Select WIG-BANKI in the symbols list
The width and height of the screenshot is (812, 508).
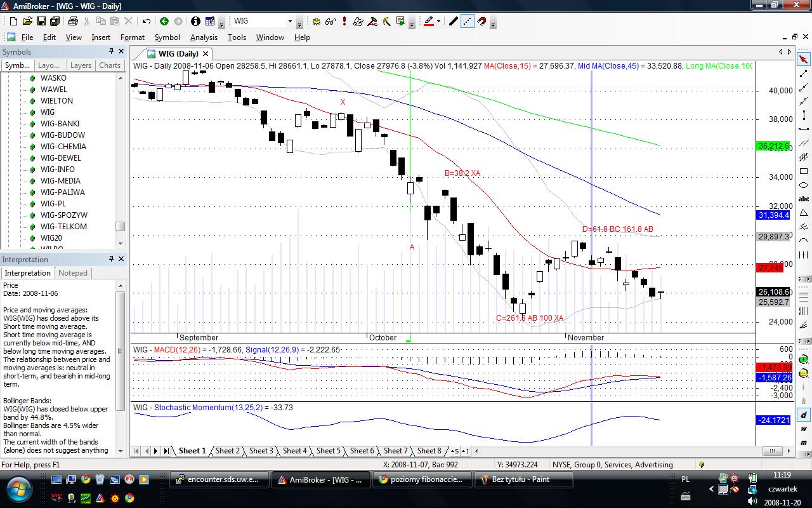point(60,124)
